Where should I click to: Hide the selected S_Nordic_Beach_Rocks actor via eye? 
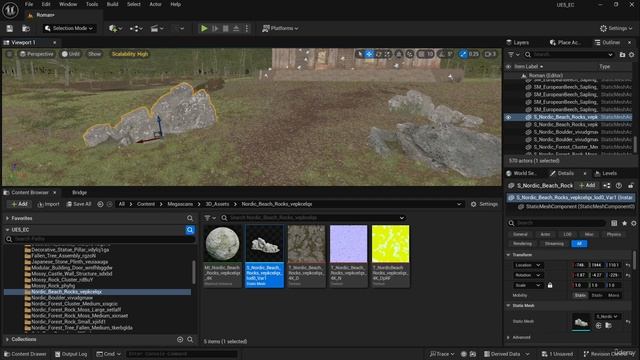click(508, 117)
